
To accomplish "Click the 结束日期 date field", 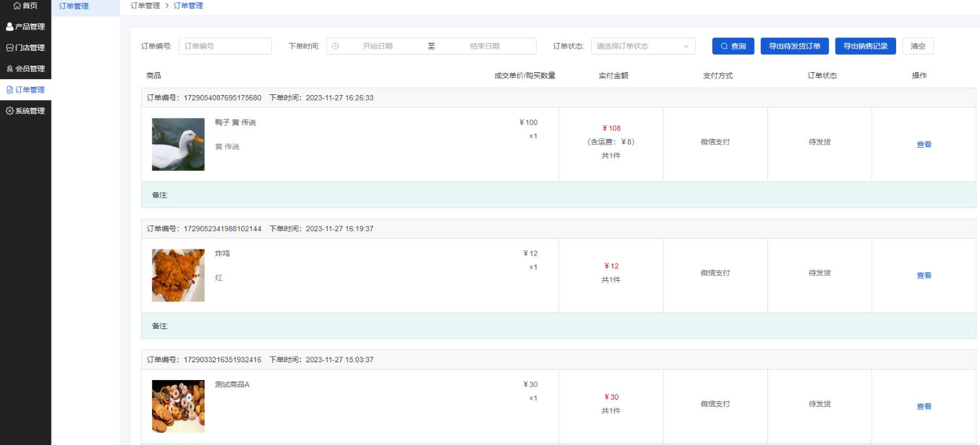I will click(484, 46).
